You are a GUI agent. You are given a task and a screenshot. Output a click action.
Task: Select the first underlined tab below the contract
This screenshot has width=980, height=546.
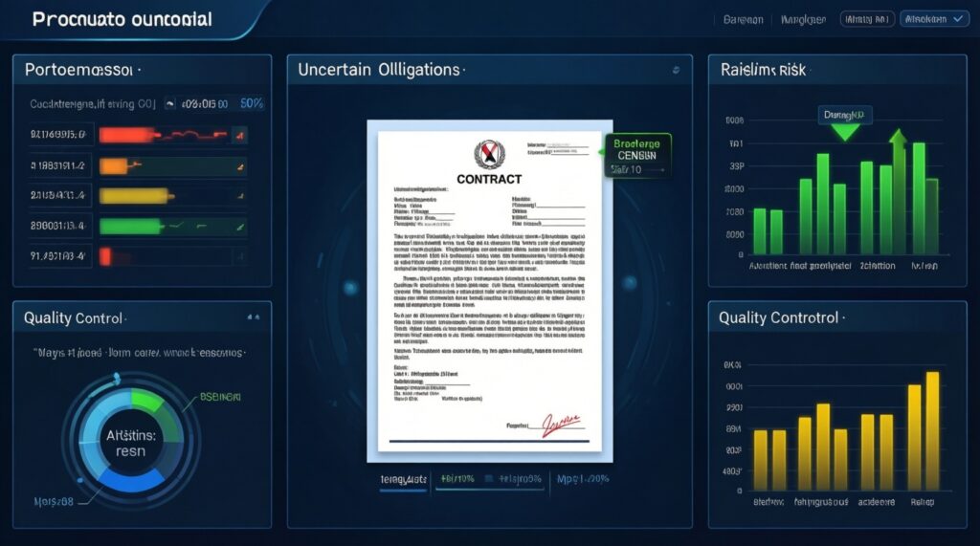[x=401, y=479]
